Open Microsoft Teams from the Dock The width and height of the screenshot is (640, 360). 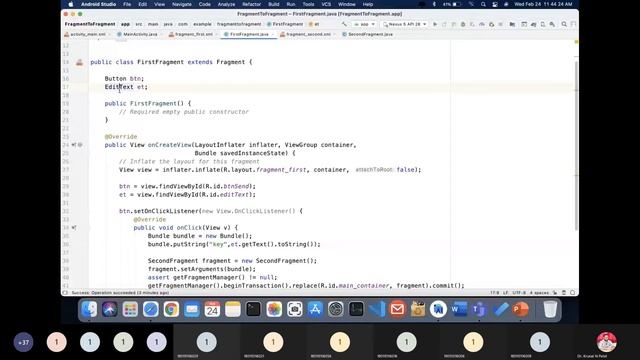click(x=480, y=309)
